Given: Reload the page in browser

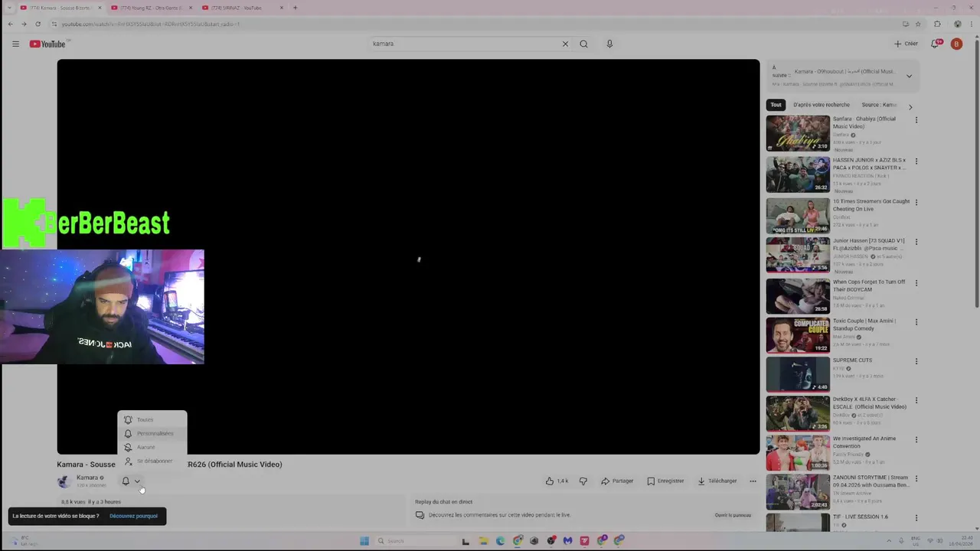Looking at the screenshot, I should click(x=38, y=24).
